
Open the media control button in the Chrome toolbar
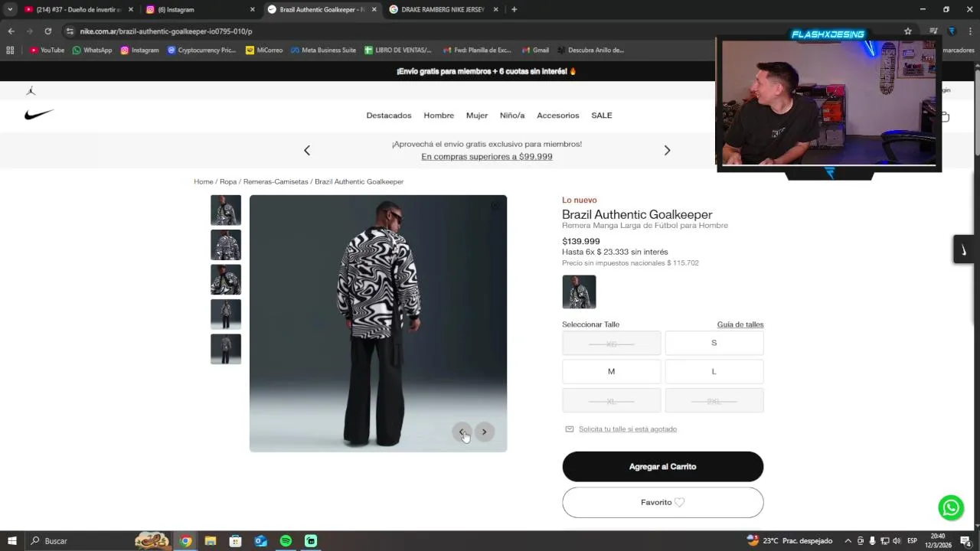coord(933,31)
